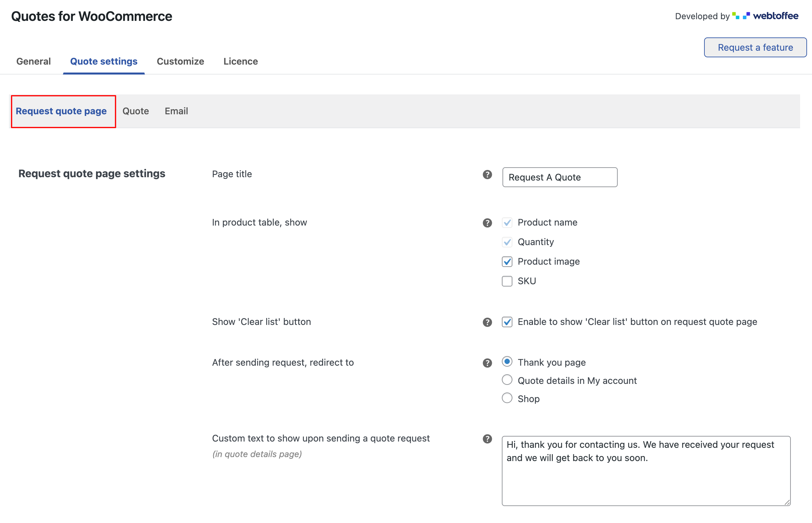Select Shop as redirect destination
The image size is (812, 523).
click(507, 398)
